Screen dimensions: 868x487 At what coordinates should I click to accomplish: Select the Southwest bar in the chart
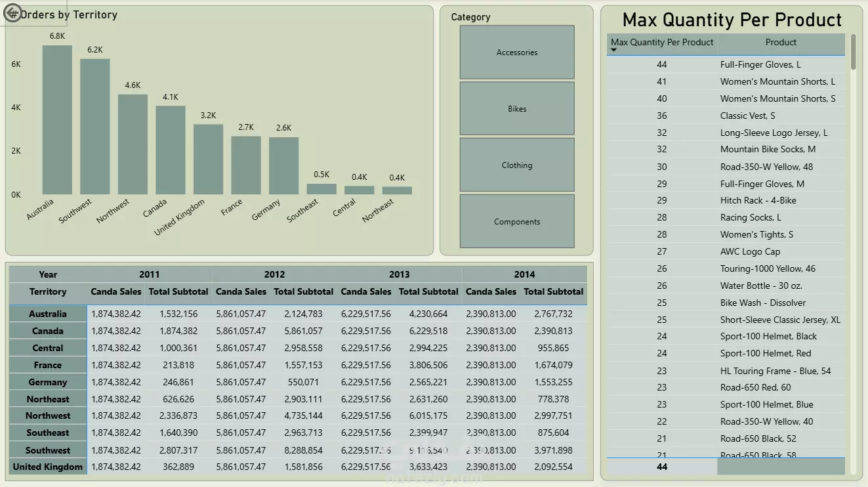[95, 127]
